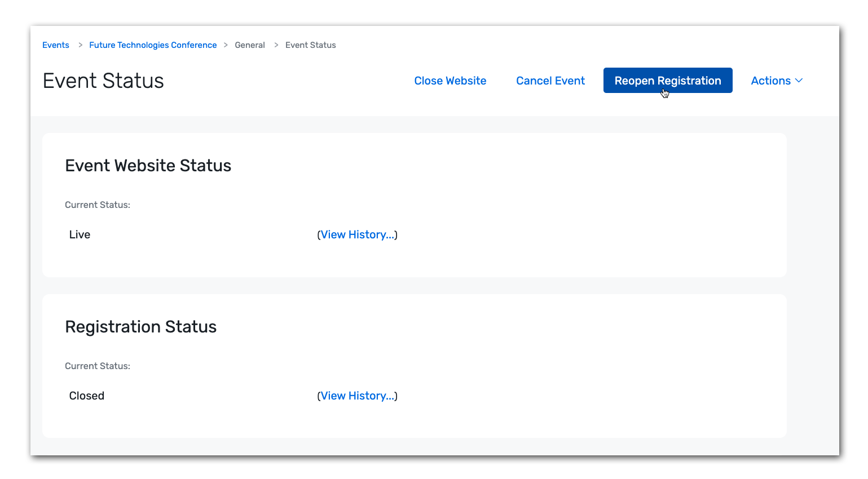
Task: Go to Future Technologies Conference breadcrumb
Action: point(153,45)
